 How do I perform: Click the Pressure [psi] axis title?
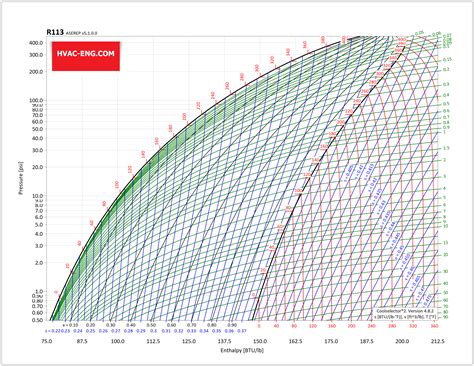tap(21, 178)
